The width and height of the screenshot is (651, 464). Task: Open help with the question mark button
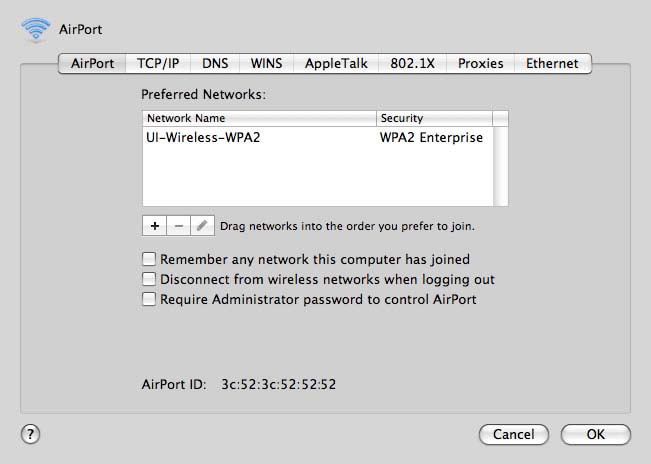30,435
